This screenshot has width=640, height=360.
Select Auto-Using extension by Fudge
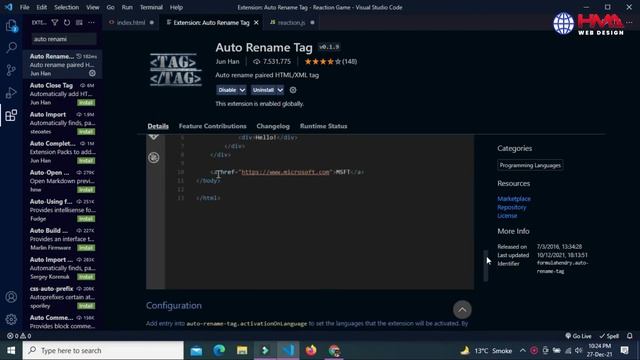click(62, 210)
